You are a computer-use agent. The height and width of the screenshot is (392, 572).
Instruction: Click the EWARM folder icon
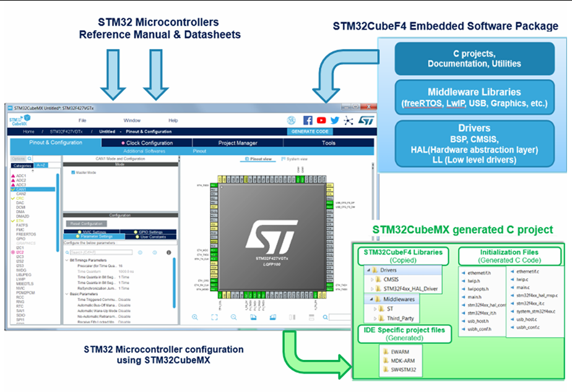pos(386,352)
